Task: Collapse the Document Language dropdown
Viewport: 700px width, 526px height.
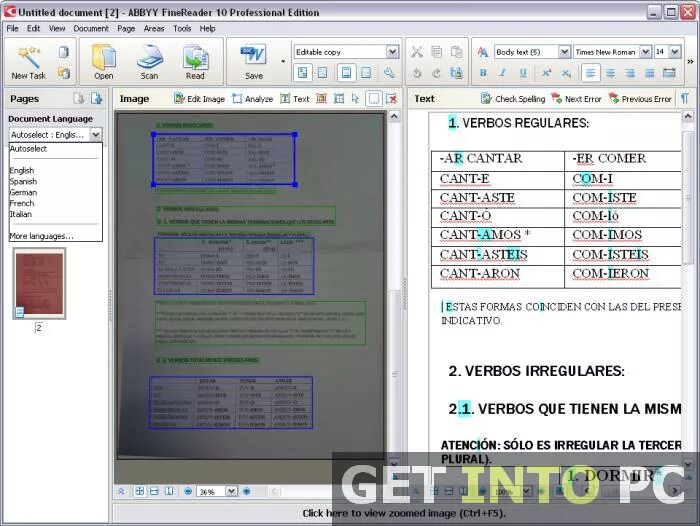Action: pos(96,134)
